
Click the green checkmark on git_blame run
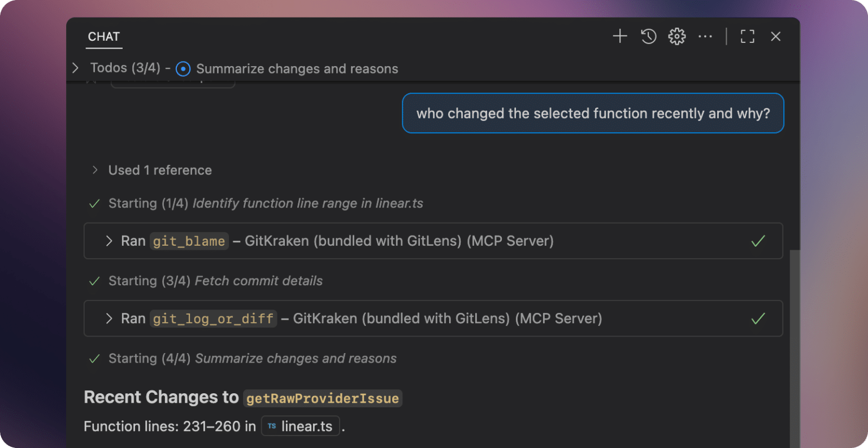[758, 241]
